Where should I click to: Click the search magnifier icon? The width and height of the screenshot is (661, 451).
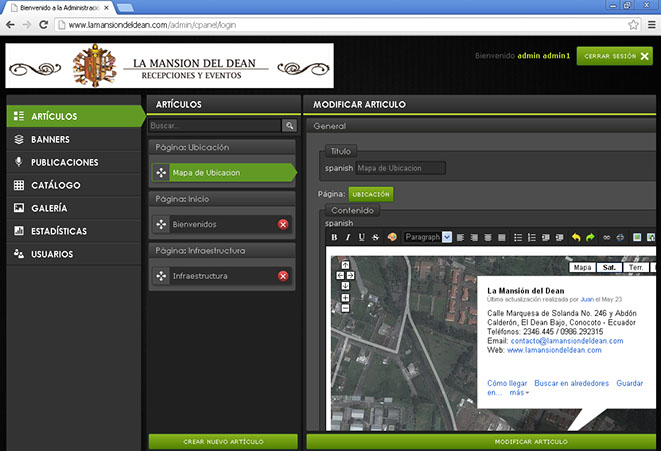point(289,126)
